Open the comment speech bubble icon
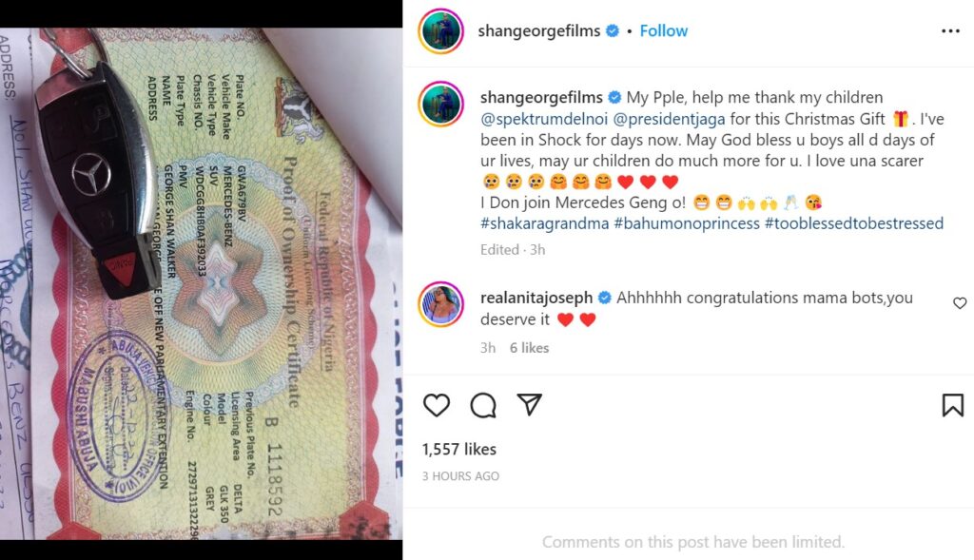The width and height of the screenshot is (974, 560). pyautogui.click(x=483, y=405)
